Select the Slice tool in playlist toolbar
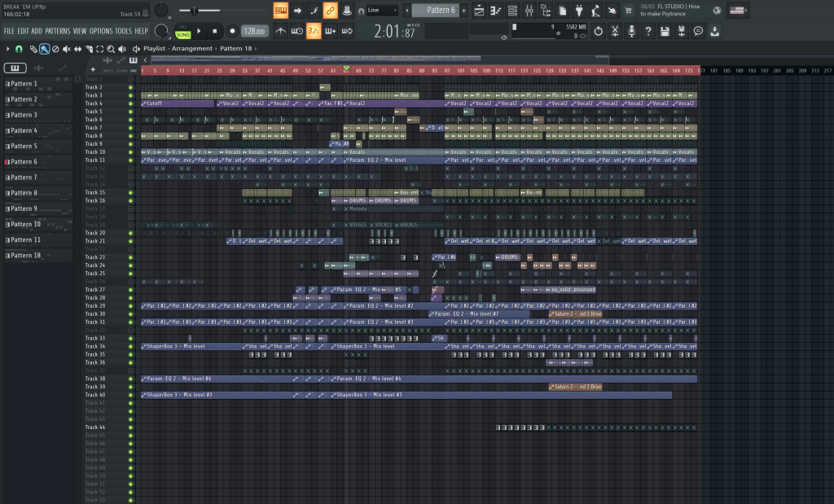This screenshot has height=504, width=834. coord(88,49)
